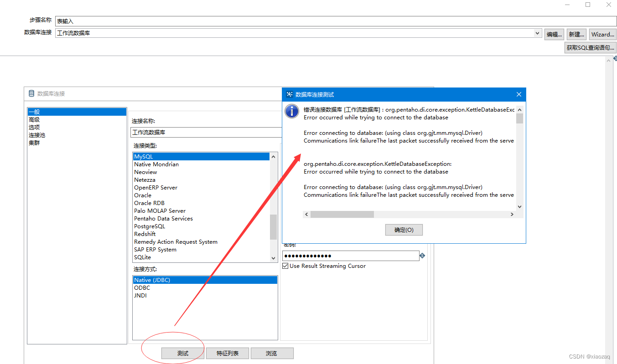Screen dimensions: 617x364
Task: Minimize the main window
Action: pos(567,5)
